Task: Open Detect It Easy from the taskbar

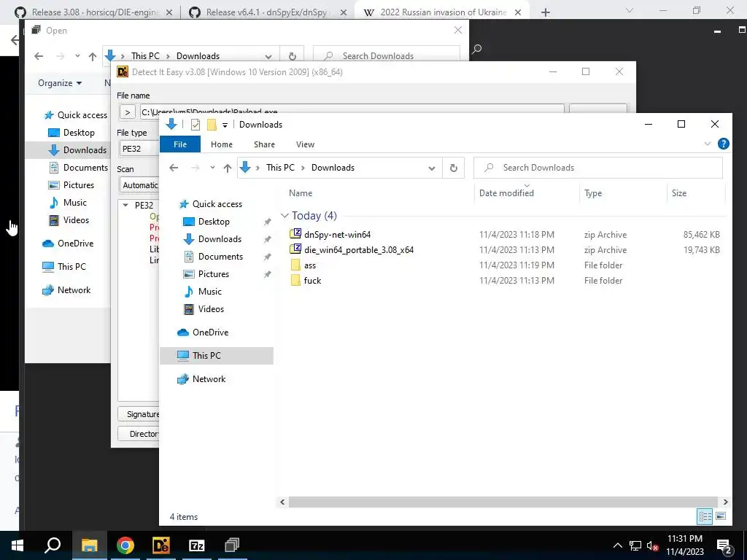Action: pyautogui.click(x=160, y=545)
